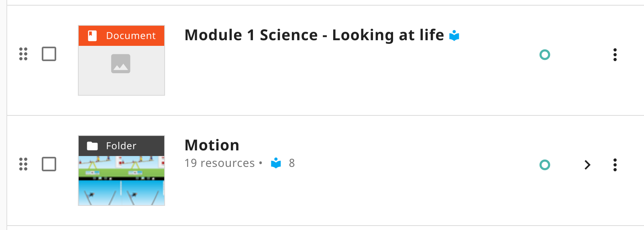Screen dimensions: 644x230
Task: Click the 19 resources count text
Action: (220, 163)
